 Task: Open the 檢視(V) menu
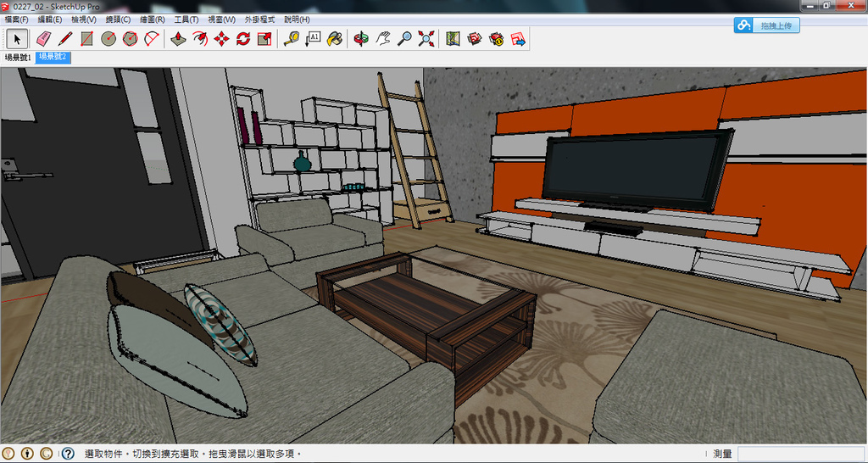[84, 20]
